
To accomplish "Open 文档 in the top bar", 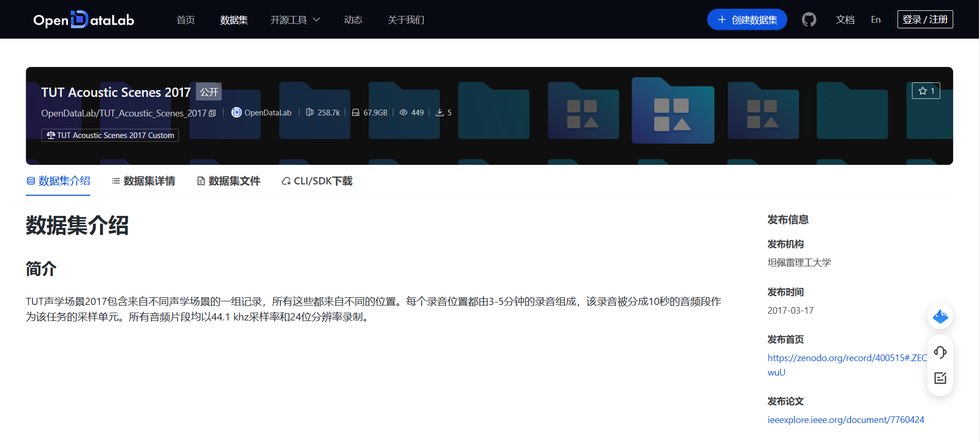I will pyautogui.click(x=845, y=20).
